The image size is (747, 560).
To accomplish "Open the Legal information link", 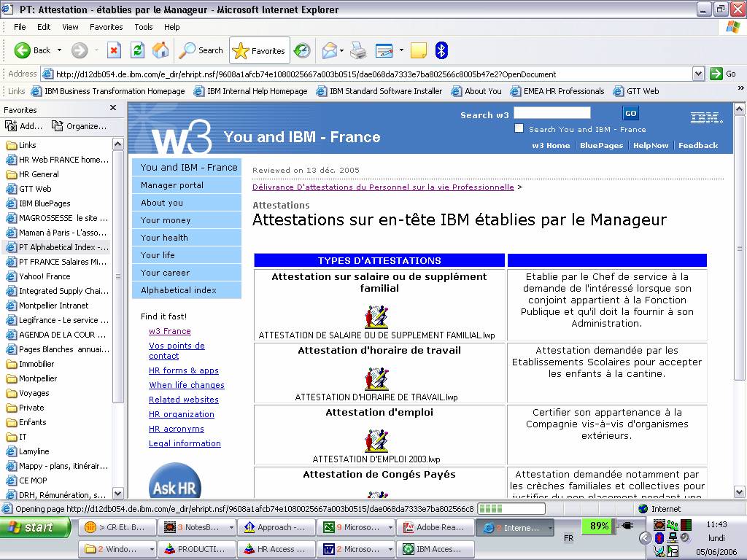I will pos(185,443).
